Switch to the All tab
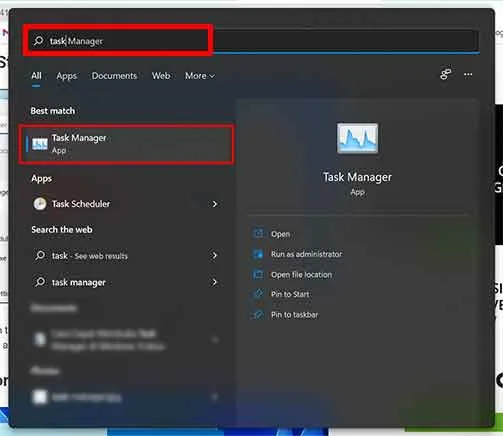This screenshot has width=503, height=436. tap(36, 76)
